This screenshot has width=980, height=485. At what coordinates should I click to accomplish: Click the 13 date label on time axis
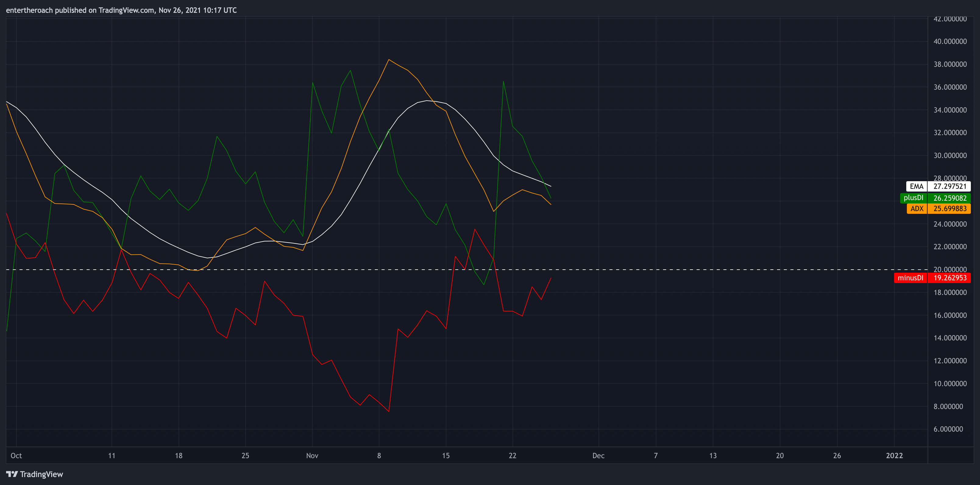click(713, 456)
